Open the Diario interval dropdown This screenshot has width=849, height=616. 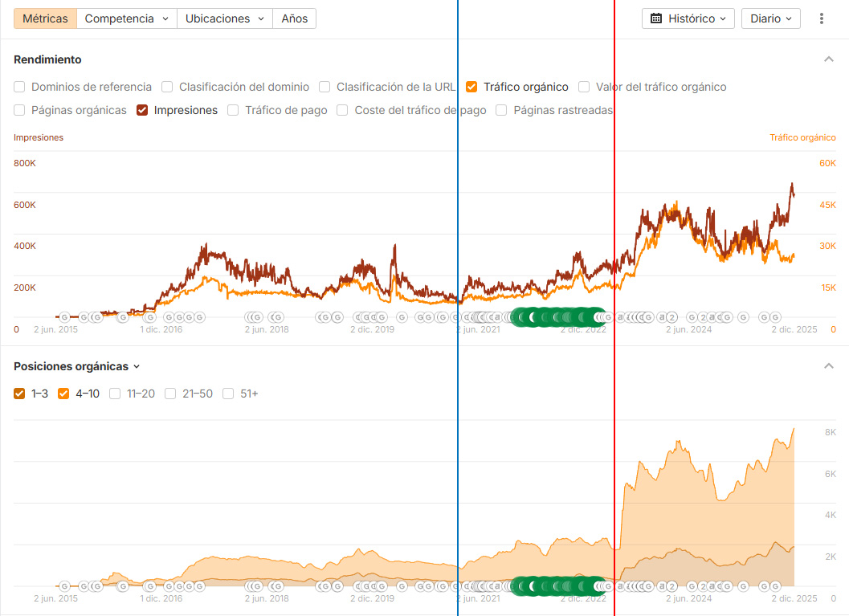pyautogui.click(x=771, y=18)
